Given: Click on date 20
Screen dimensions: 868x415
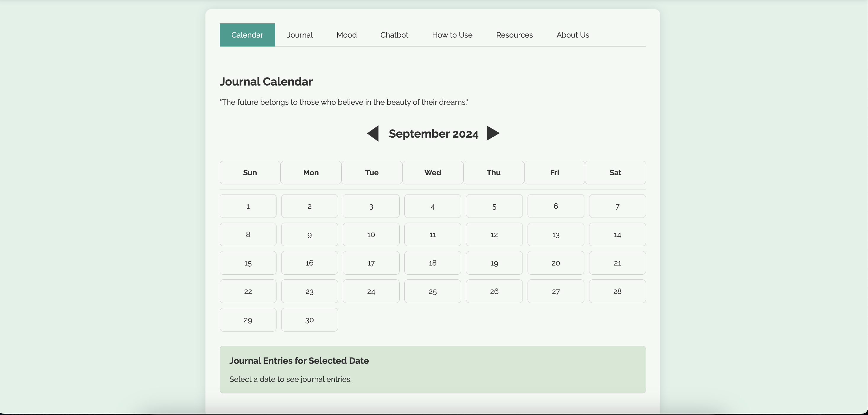Looking at the screenshot, I should [556, 263].
